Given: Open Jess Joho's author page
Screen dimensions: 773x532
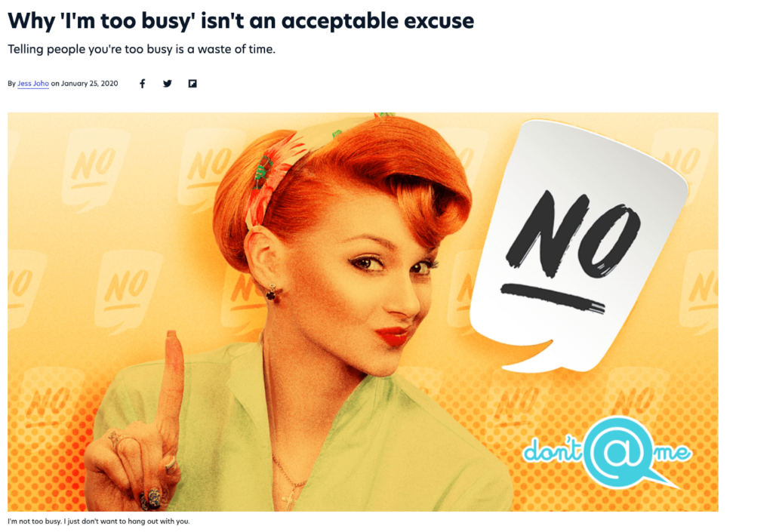Looking at the screenshot, I should [33, 84].
